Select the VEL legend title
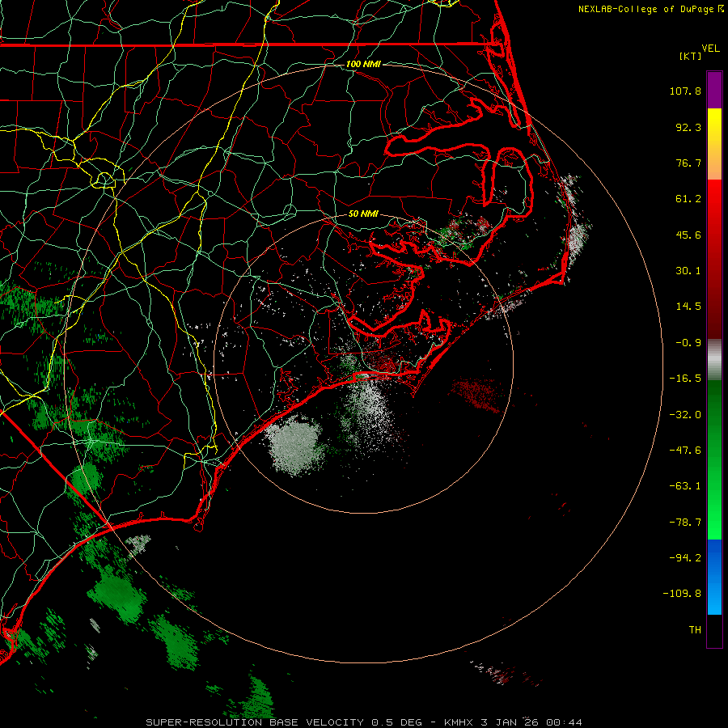This screenshot has width=728, height=728. pyautogui.click(x=711, y=49)
